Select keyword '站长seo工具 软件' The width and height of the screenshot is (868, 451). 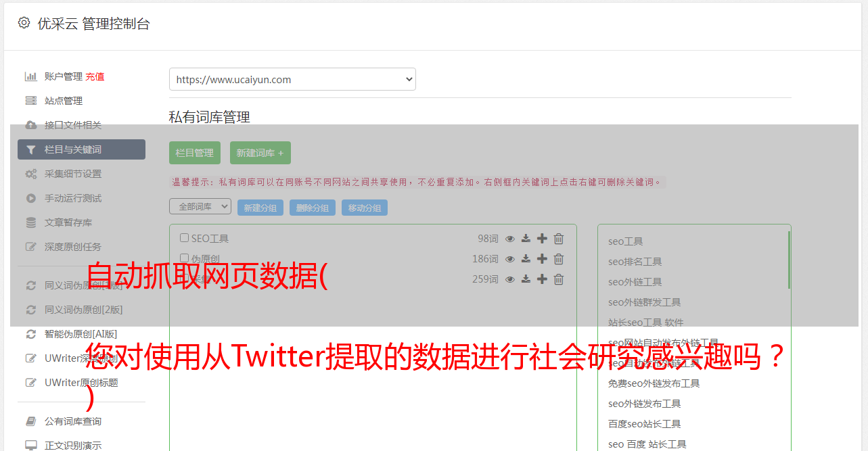click(646, 323)
